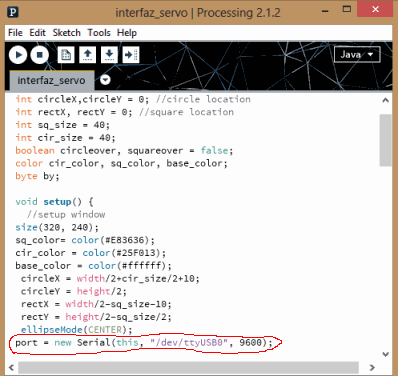Click the 'ellipseMode(CENTER);' line
398x376 pixels.
[x=77, y=330]
